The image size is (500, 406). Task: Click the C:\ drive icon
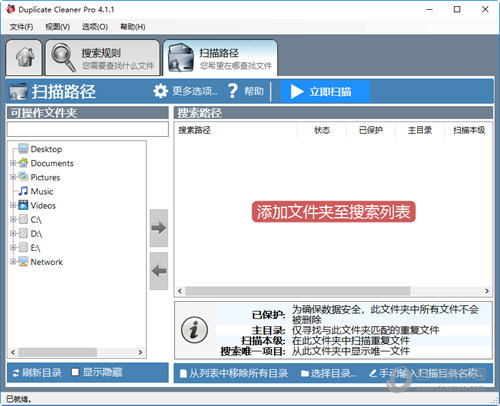23,219
